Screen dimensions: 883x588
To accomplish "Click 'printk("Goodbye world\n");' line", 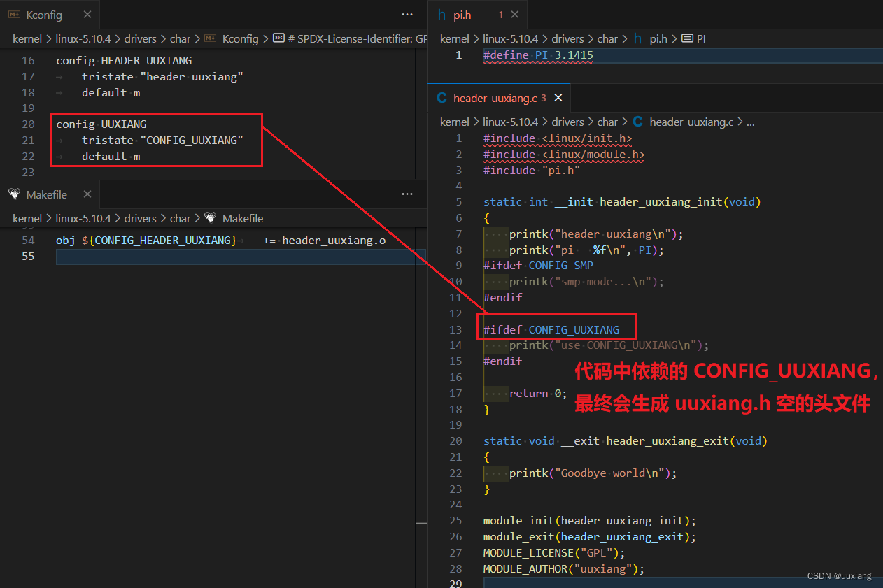I will (593, 473).
